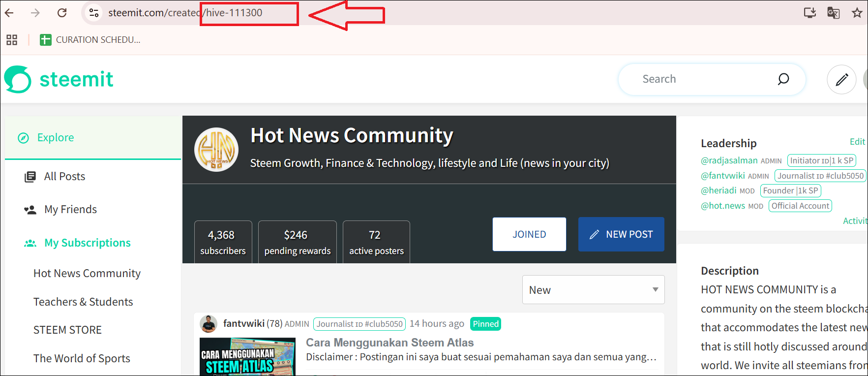
Task: Click the install app icon in address bar
Action: pyautogui.click(x=809, y=13)
